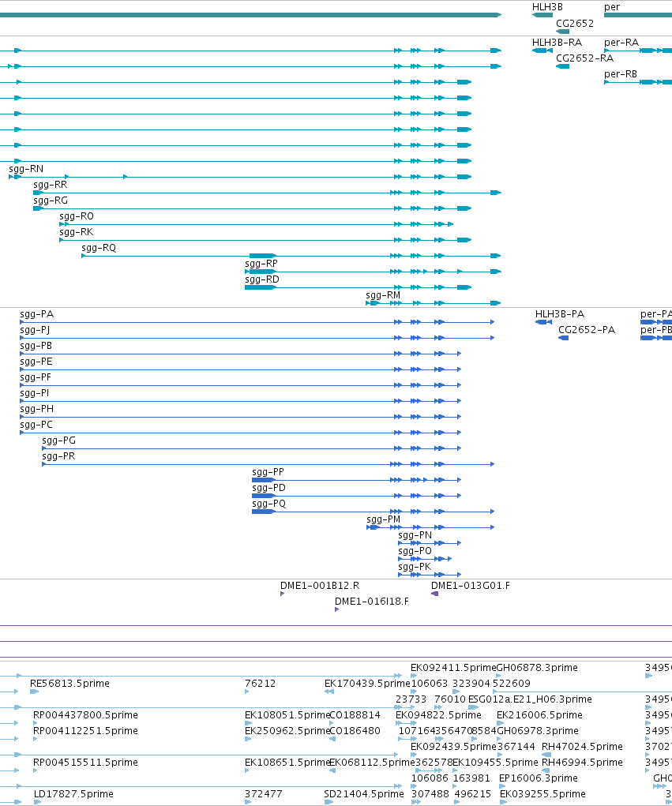Screen dimensions: 672x806
Task: Click the sgg-PD protein label
Action: coord(269,489)
